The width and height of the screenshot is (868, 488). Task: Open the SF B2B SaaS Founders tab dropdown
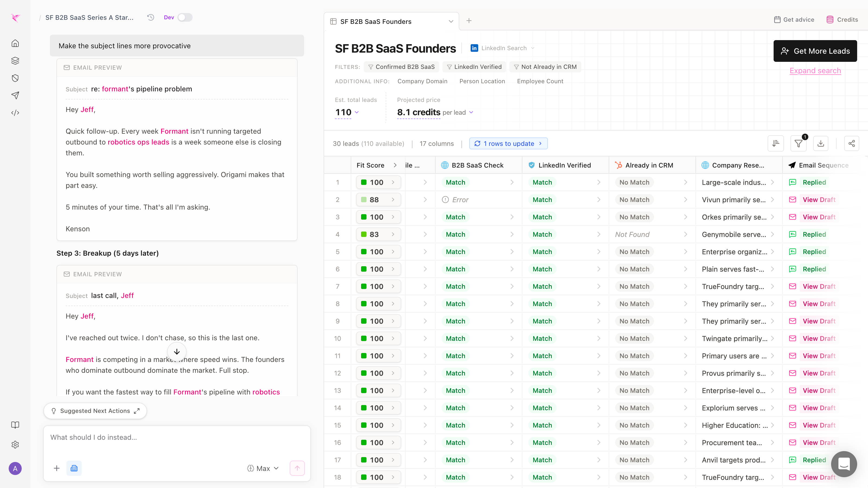451,22
